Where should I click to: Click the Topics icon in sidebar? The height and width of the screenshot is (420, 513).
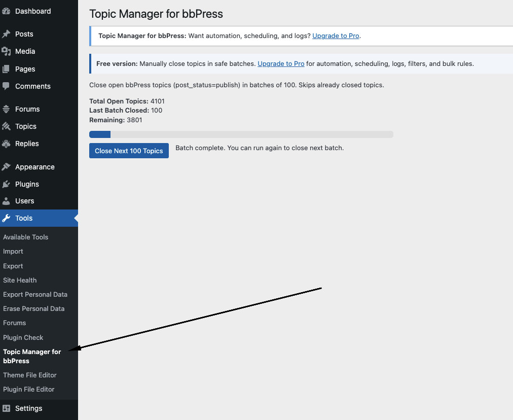[x=6, y=126]
